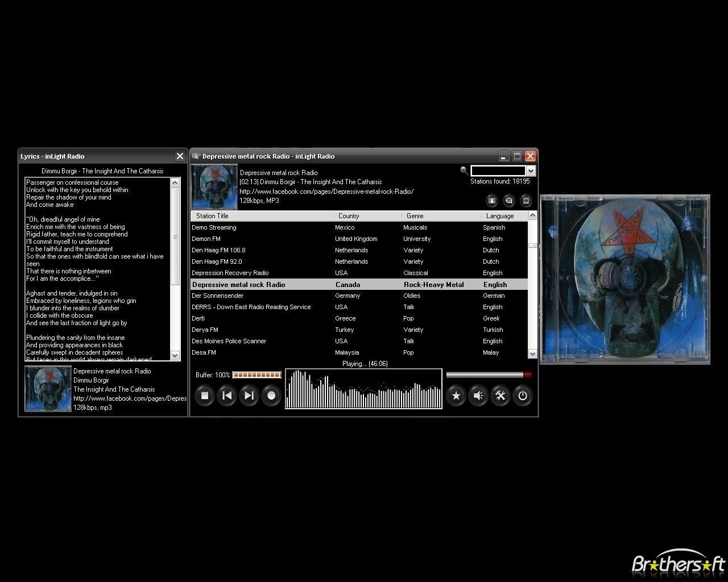Maximize the inLight Radio main window
This screenshot has height=582, width=728.
coord(517,156)
